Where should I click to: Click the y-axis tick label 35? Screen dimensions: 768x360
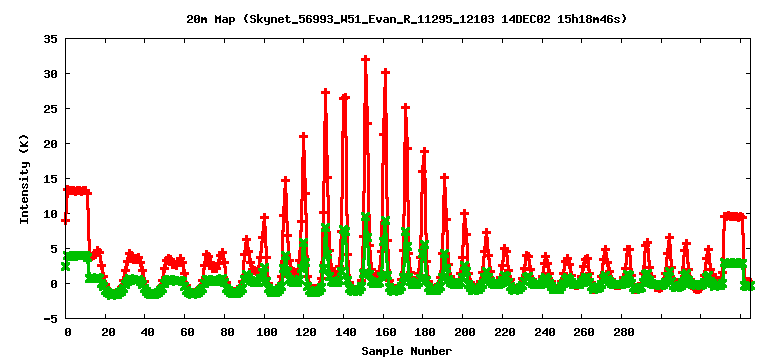tap(52, 39)
